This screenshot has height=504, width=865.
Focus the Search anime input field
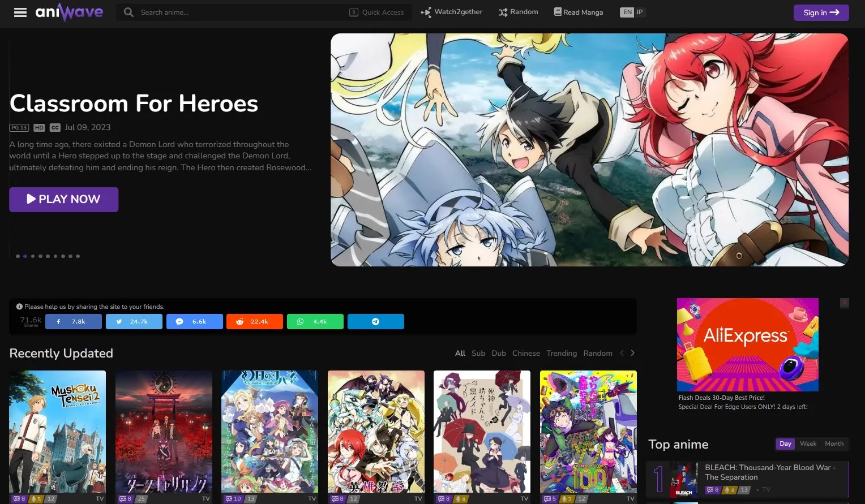click(x=241, y=12)
